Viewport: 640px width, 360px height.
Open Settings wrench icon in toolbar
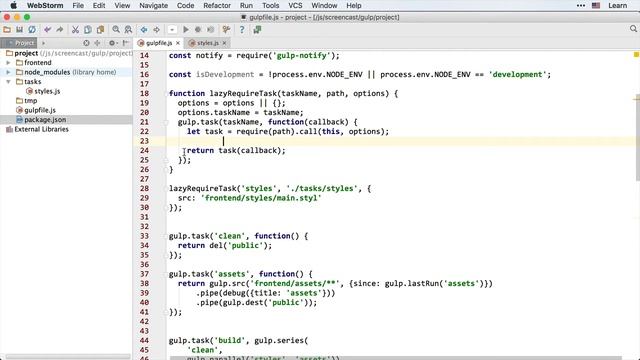(226, 29)
